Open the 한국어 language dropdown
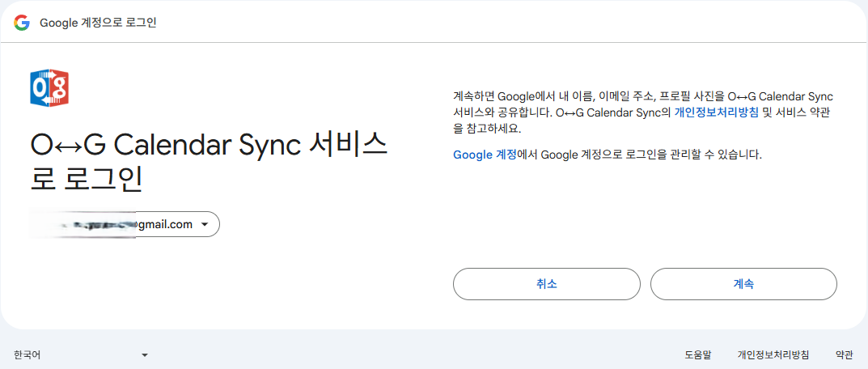The image size is (868, 369). coord(81,354)
